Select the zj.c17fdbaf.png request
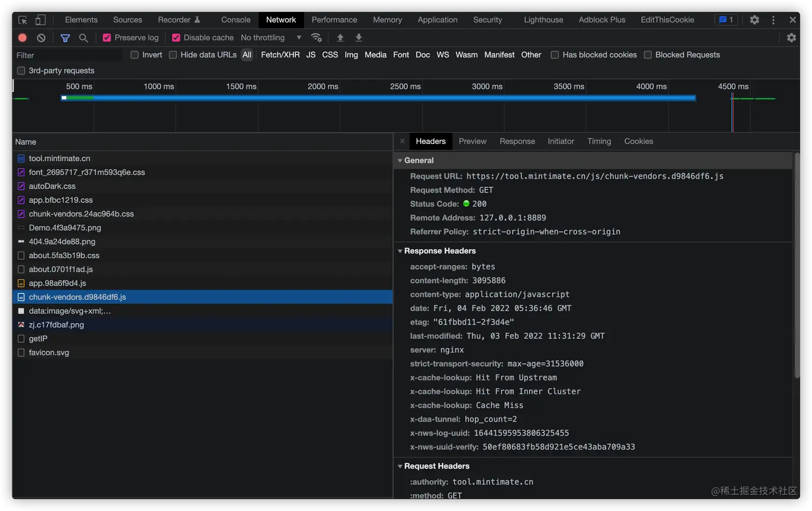Screen dimensions: 812x511 tap(202, 325)
